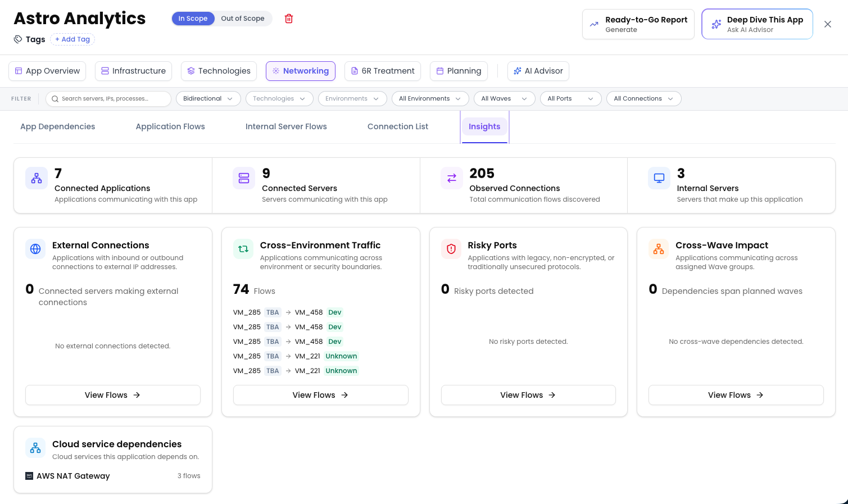Click the Connected Applications icon

click(37, 178)
